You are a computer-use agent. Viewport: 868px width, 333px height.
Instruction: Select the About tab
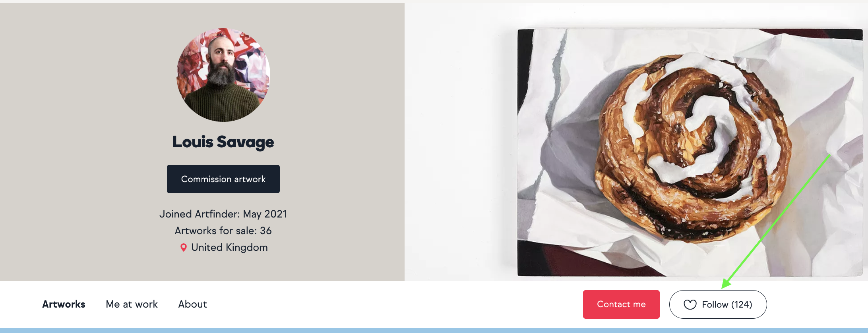pos(192,304)
